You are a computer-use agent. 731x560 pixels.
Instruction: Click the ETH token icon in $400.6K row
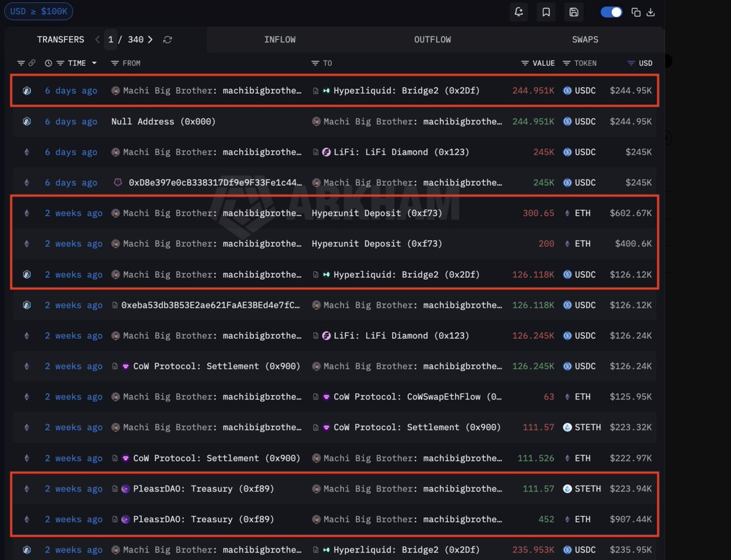[x=567, y=244]
